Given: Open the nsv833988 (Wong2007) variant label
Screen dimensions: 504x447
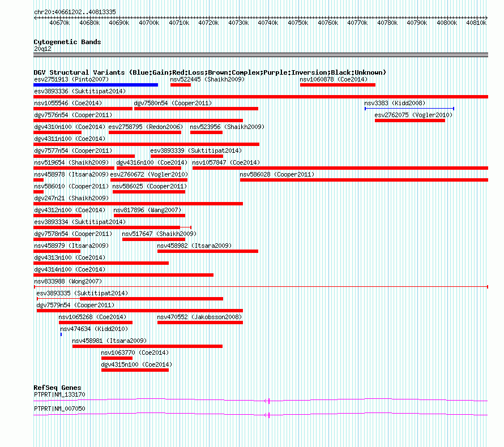Looking at the screenshot, I should coord(68,281).
